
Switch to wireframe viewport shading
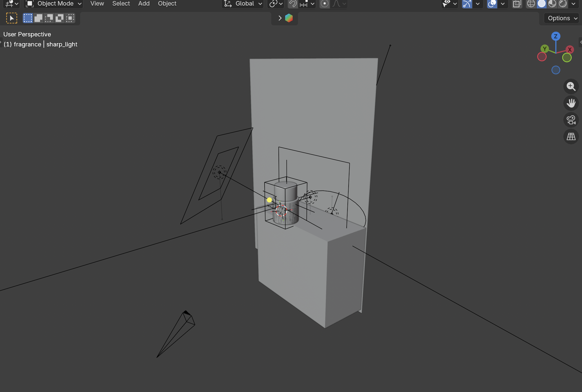pyautogui.click(x=531, y=4)
